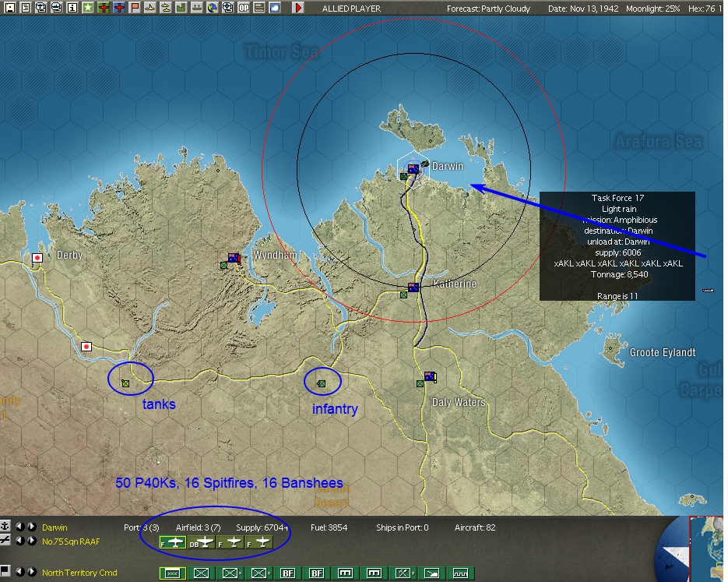
Task: Click the orange flag toolbar icon
Action: pos(135,8)
